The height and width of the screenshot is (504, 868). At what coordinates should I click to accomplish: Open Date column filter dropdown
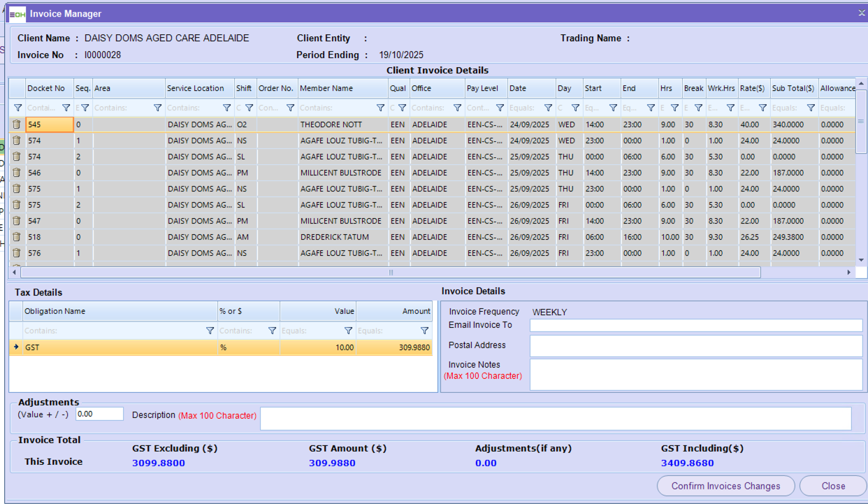pyautogui.click(x=548, y=108)
